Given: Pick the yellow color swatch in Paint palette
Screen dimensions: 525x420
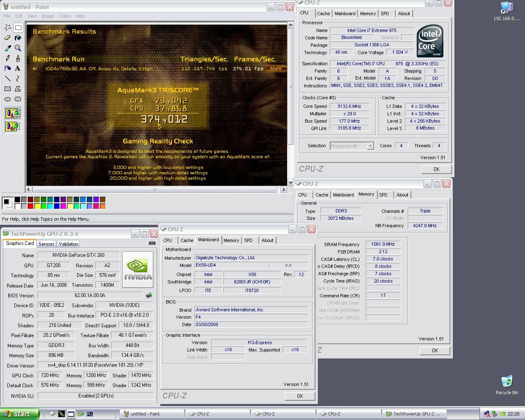Looking at the screenshot, I should tap(37, 206).
